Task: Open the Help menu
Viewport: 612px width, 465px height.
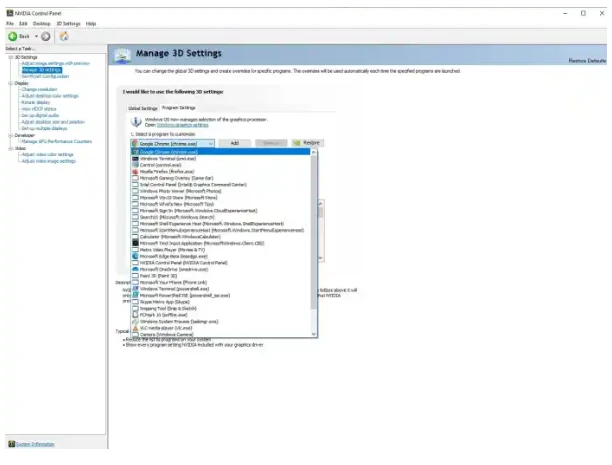Action: click(91, 24)
